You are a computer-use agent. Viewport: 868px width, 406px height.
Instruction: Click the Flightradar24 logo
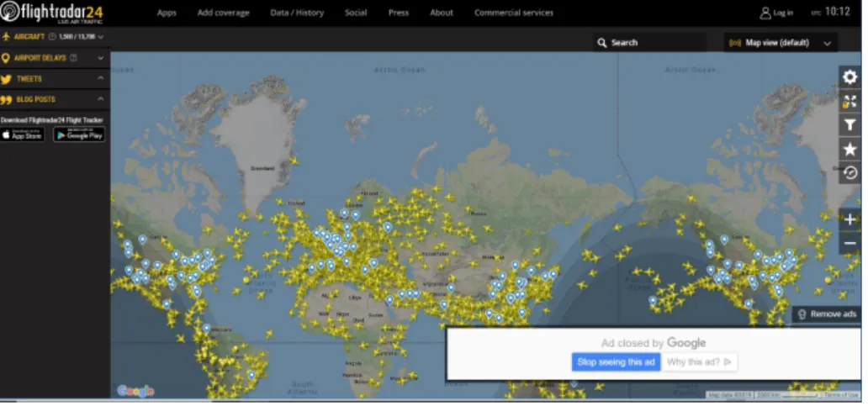(51, 12)
